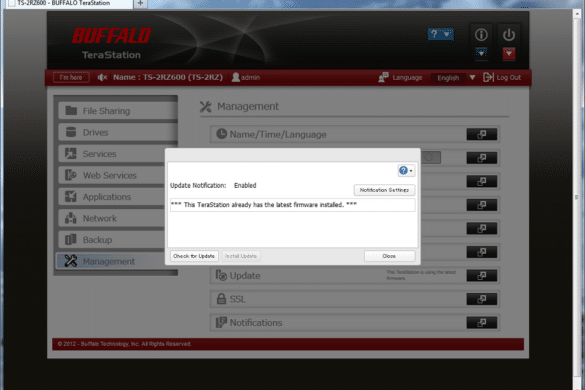Click the Language speech icon
The width and height of the screenshot is (585, 390).
pos(383,77)
